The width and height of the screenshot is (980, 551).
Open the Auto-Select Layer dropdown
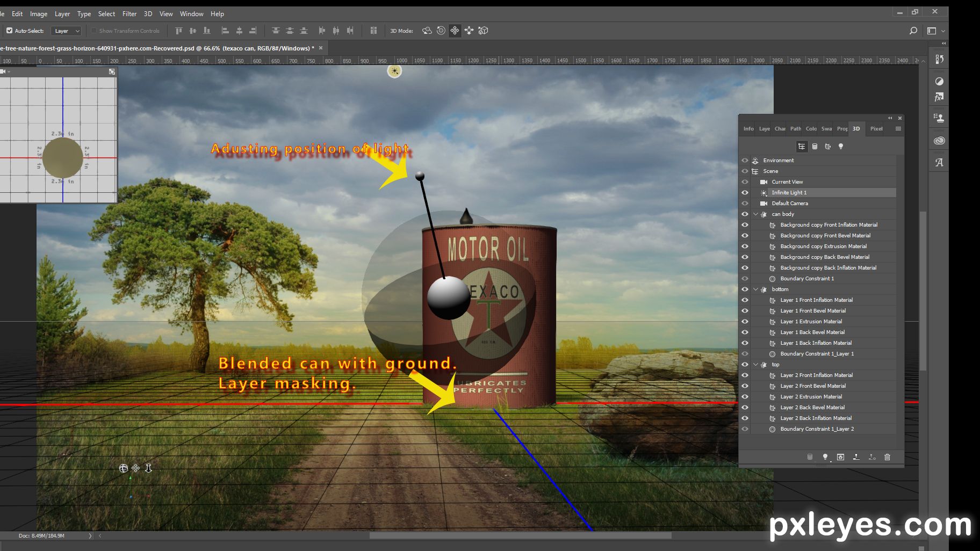(66, 31)
